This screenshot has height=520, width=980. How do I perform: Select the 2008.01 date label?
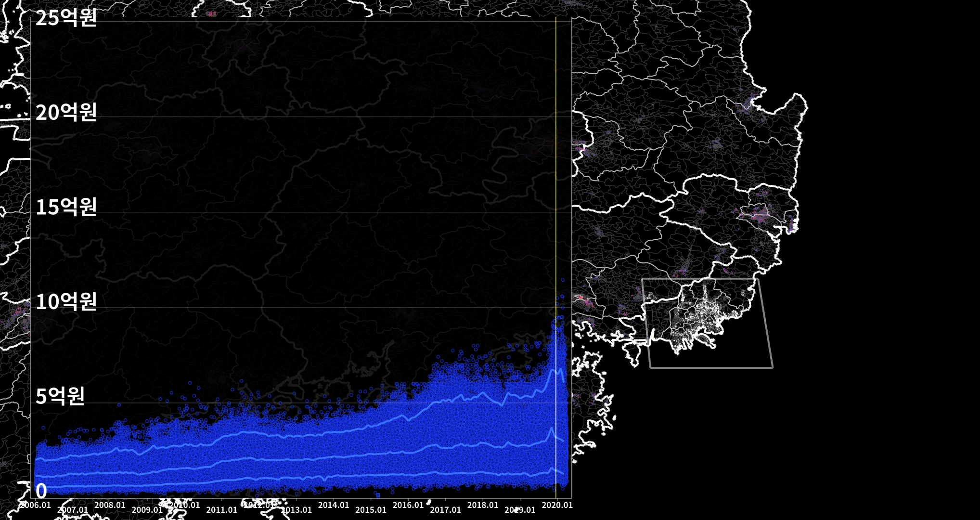[110, 505]
